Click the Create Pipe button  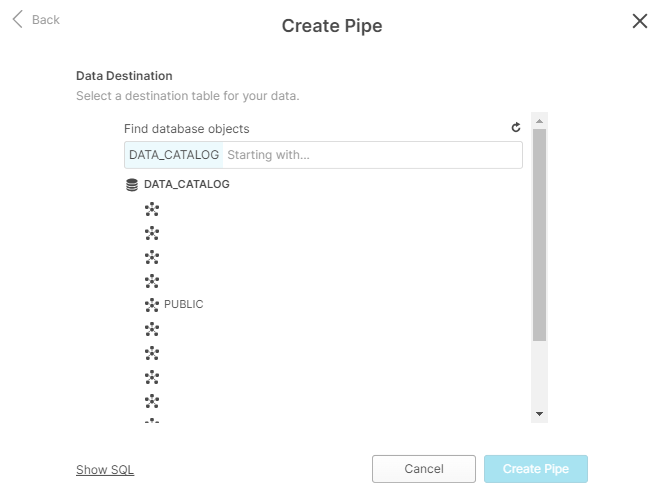535,469
